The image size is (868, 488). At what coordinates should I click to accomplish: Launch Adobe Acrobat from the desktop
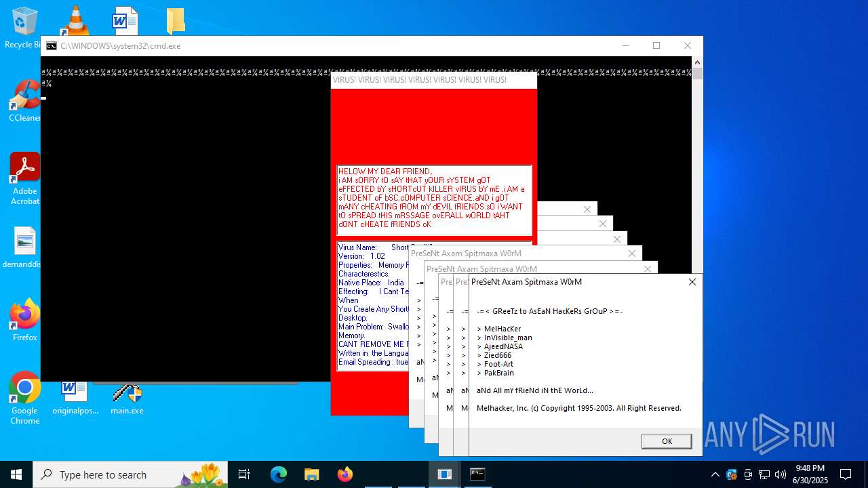click(x=24, y=179)
